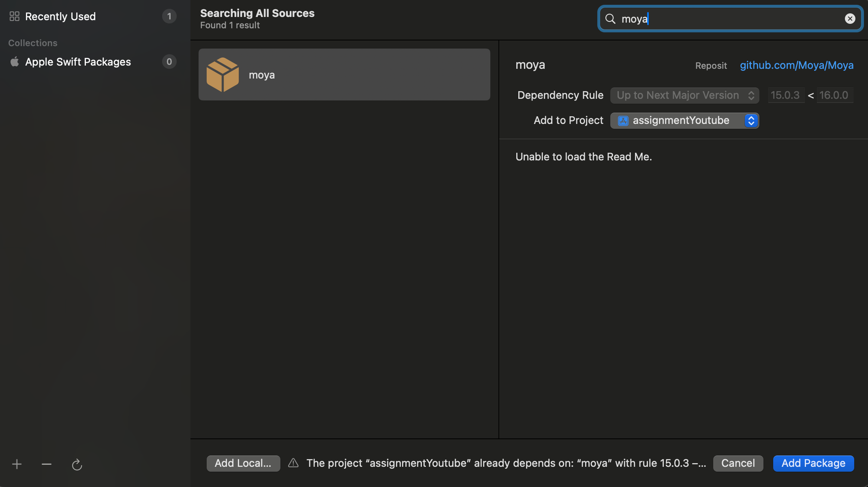Open github.com/Moya/Moya repository link
868x487 pixels.
pyautogui.click(x=796, y=65)
